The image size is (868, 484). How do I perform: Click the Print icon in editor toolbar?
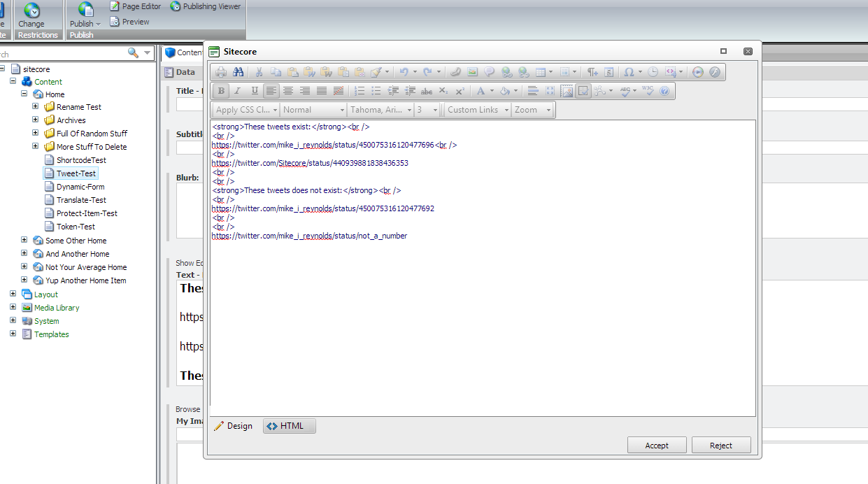[x=221, y=72]
